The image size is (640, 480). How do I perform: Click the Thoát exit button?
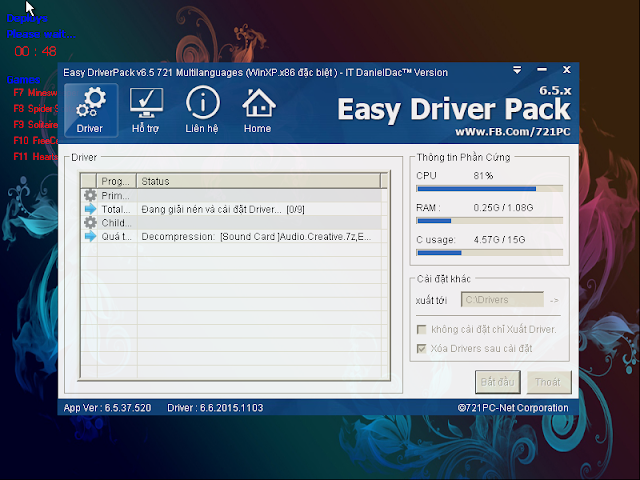pos(549,382)
